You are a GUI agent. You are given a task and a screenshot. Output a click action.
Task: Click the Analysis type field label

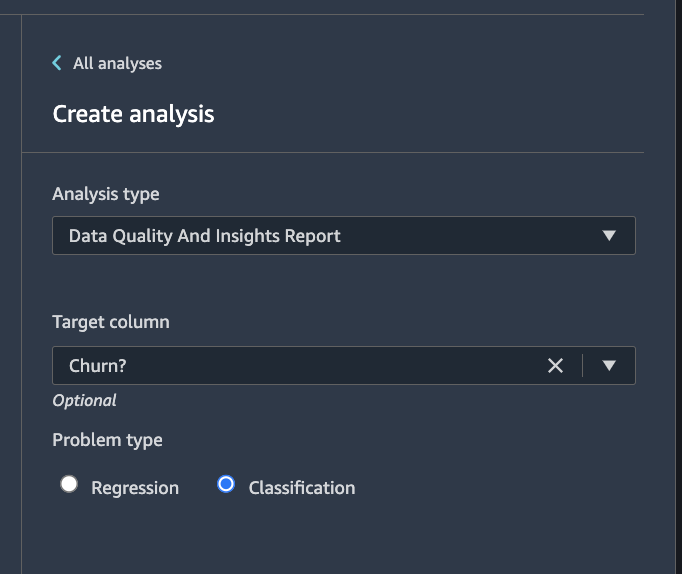click(x=105, y=194)
